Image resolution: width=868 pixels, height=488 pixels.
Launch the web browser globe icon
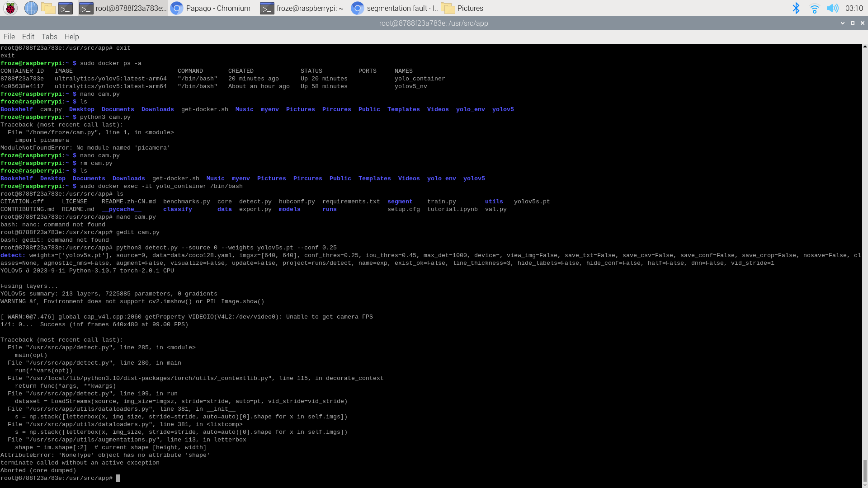coord(30,8)
